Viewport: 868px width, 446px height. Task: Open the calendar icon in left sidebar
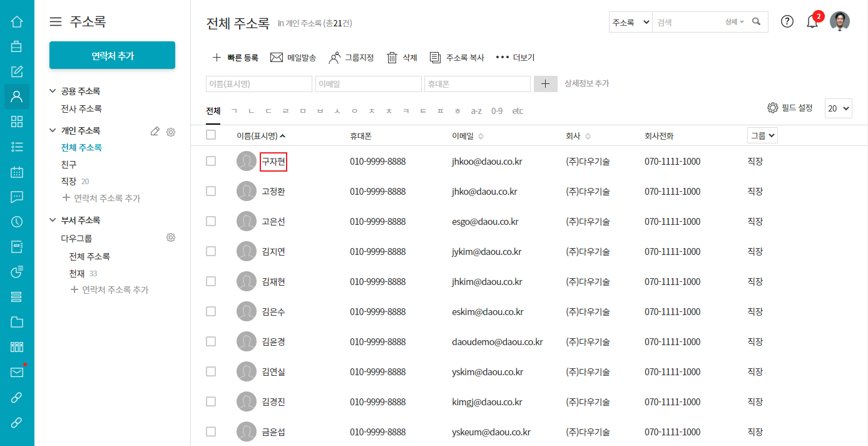[x=17, y=172]
